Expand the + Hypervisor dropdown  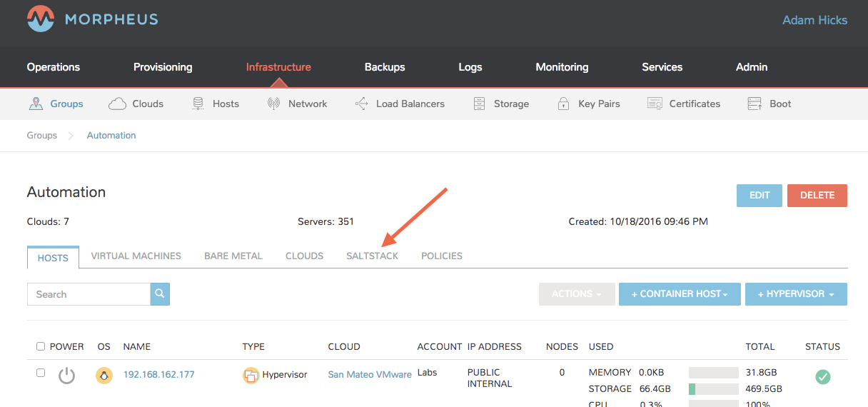pos(796,294)
